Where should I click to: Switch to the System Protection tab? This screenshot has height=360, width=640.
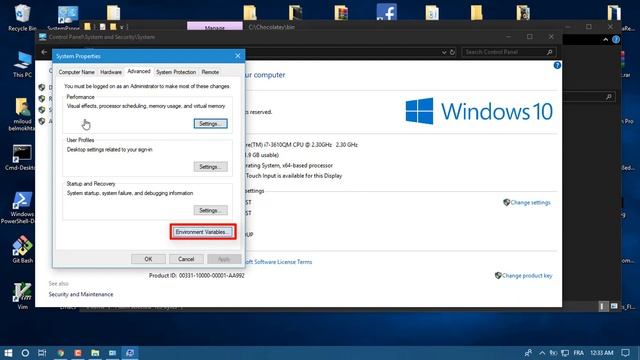coord(176,72)
